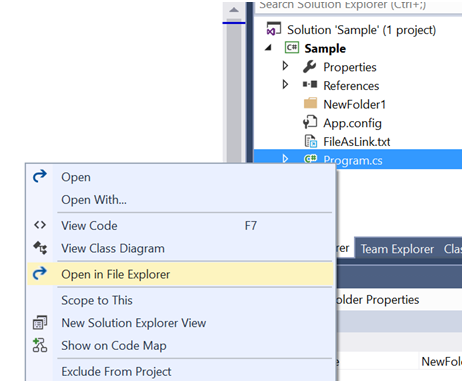The image size is (464, 383).
Task: Collapse the Sample project node
Action: tap(268, 48)
